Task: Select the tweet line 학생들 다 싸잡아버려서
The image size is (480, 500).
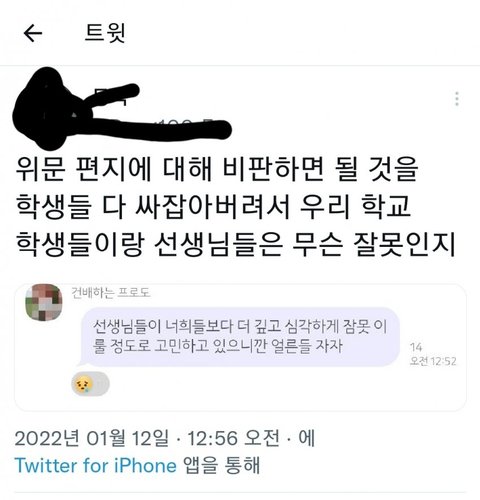Action: [x=213, y=206]
